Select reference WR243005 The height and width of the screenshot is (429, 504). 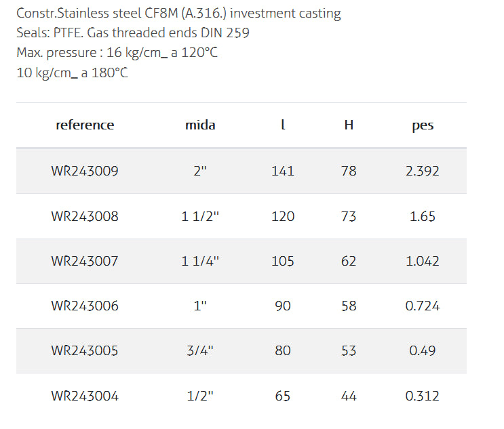tap(85, 350)
